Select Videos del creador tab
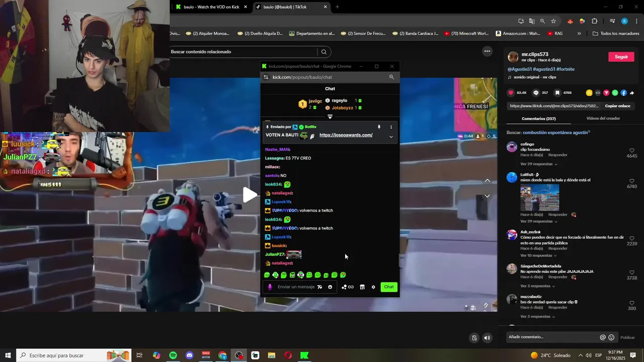644x362 pixels. click(x=603, y=119)
